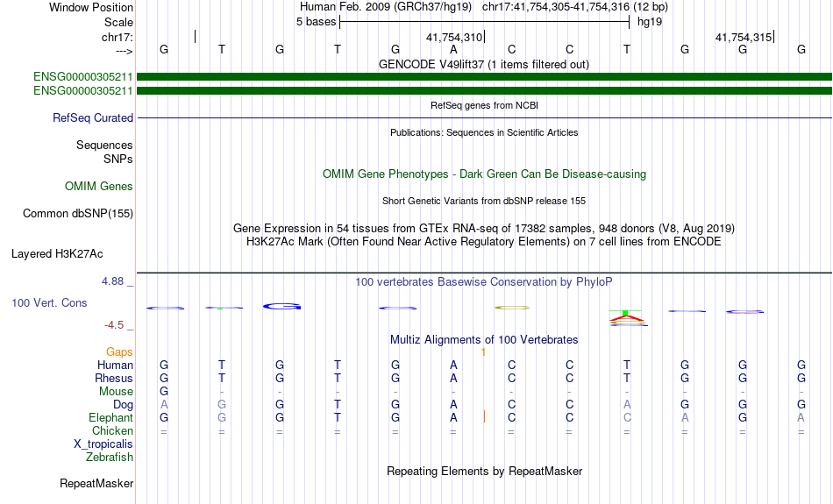Click the A base in the Rhesus row
This screenshot has width=833, height=504.
(453, 378)
